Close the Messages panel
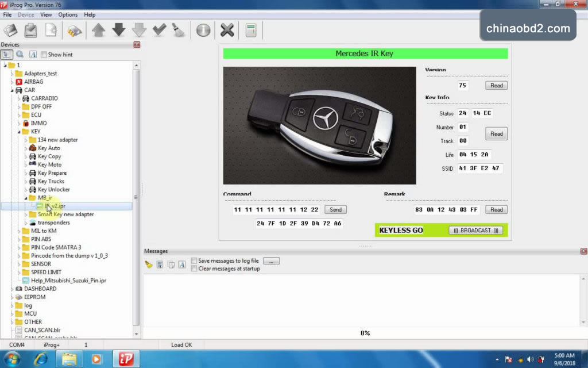 (583, 251)
